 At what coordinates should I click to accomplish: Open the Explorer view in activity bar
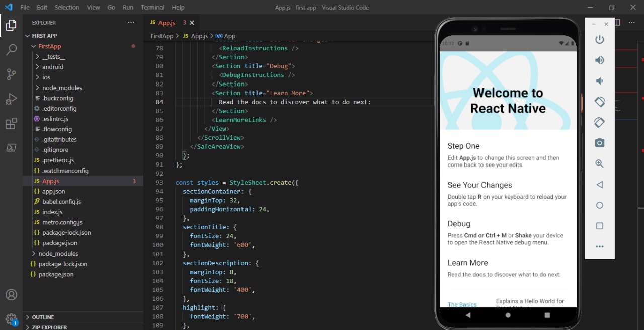11,25
